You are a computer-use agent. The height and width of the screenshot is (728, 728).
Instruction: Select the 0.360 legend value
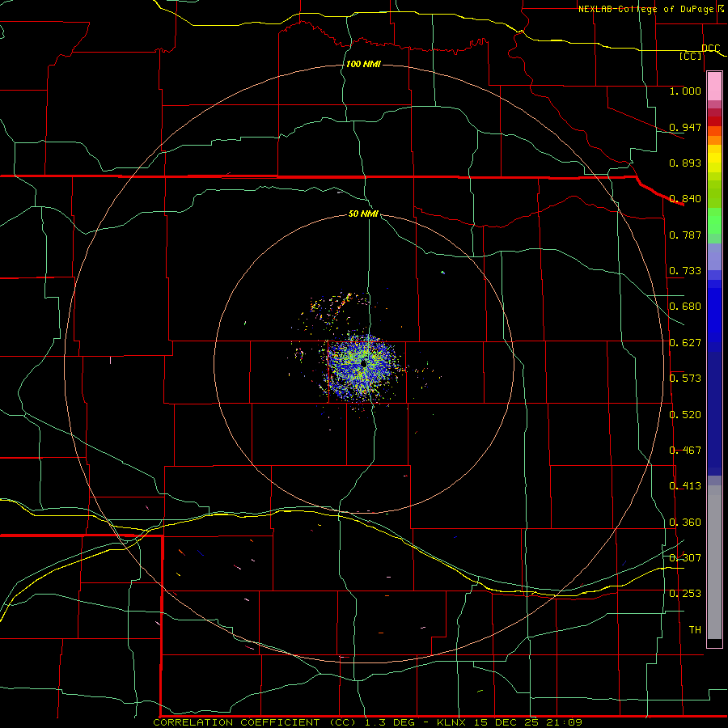click(x=685, y=523)
